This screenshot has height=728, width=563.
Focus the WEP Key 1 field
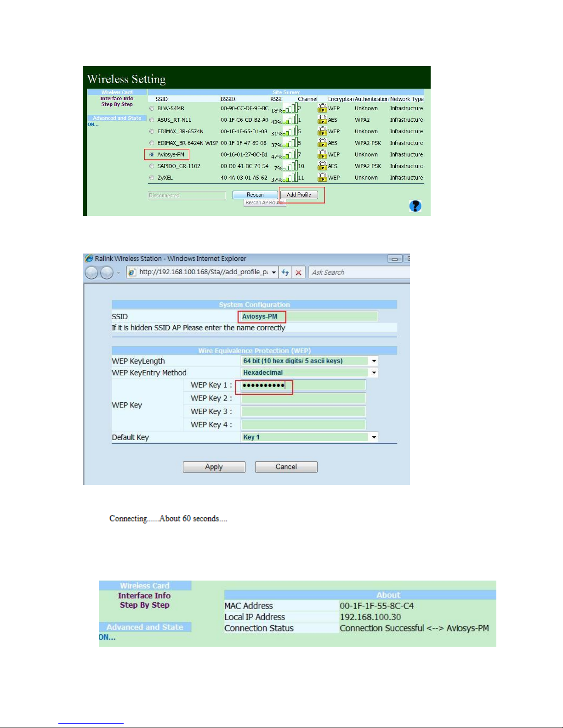click(304, 385)
